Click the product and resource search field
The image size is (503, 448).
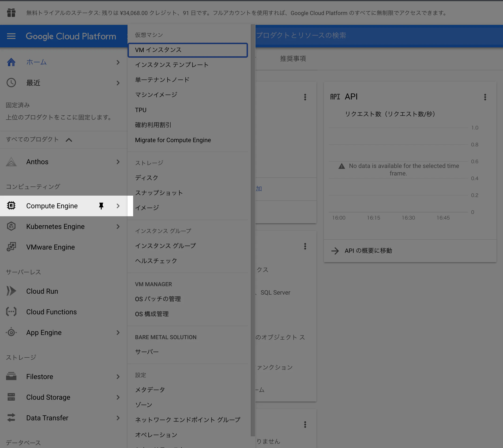(379, 35)
